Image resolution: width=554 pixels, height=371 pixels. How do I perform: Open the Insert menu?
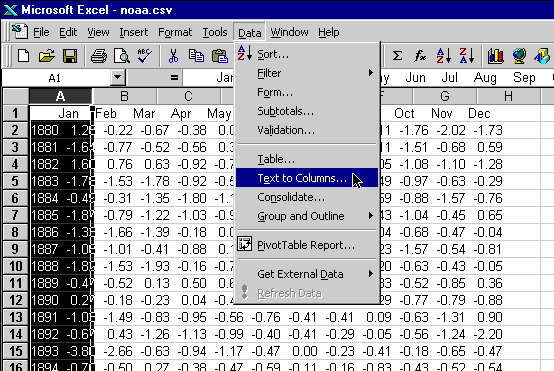coord(134,32)
